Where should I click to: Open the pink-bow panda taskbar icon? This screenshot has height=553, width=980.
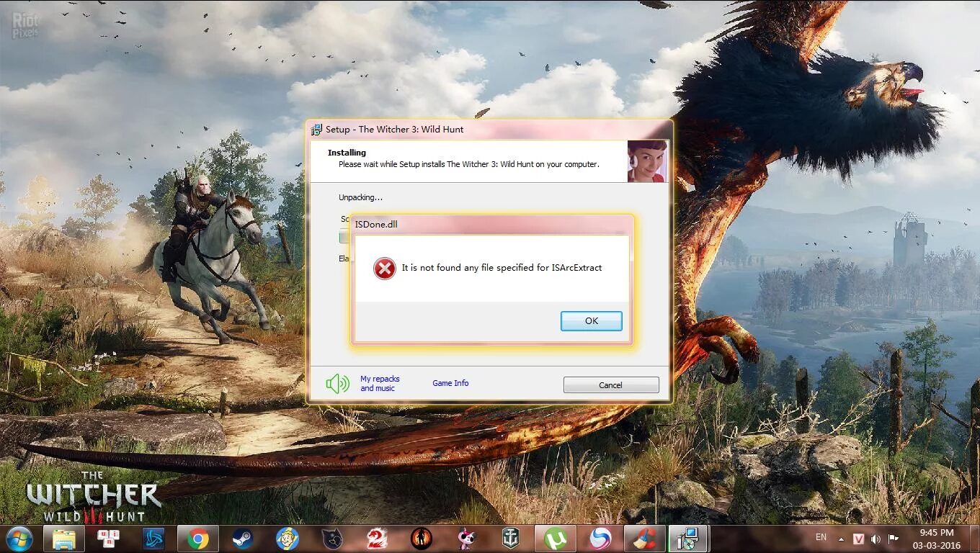tap(466, 539)
